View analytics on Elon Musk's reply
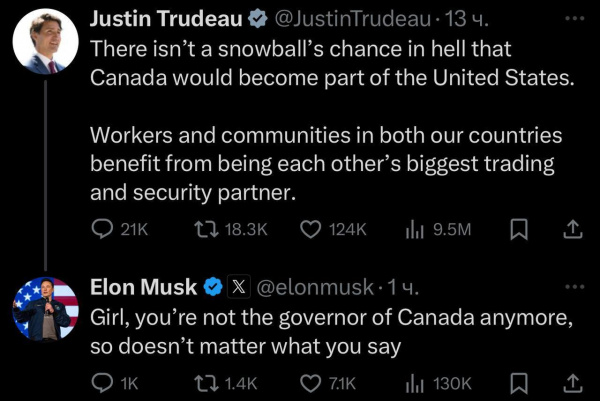This screenshot has height=401, width=600. [x=416, y=382]
